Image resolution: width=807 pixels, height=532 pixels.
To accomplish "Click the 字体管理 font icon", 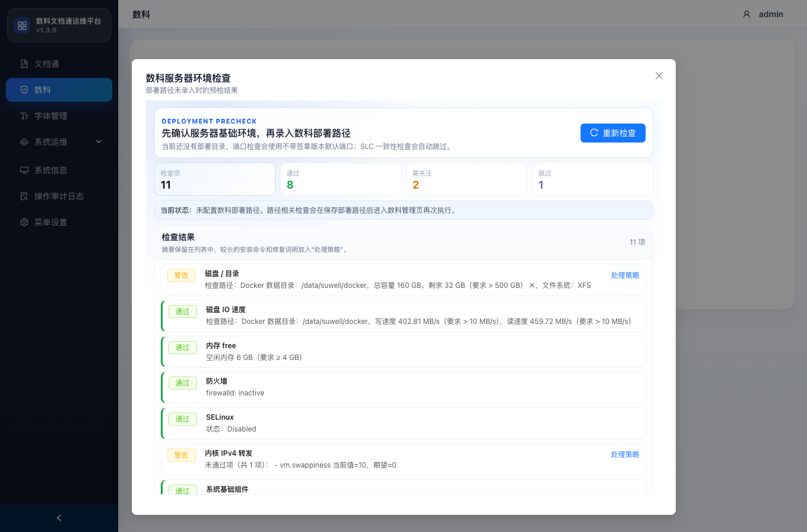I will click(x=24, y=116).
